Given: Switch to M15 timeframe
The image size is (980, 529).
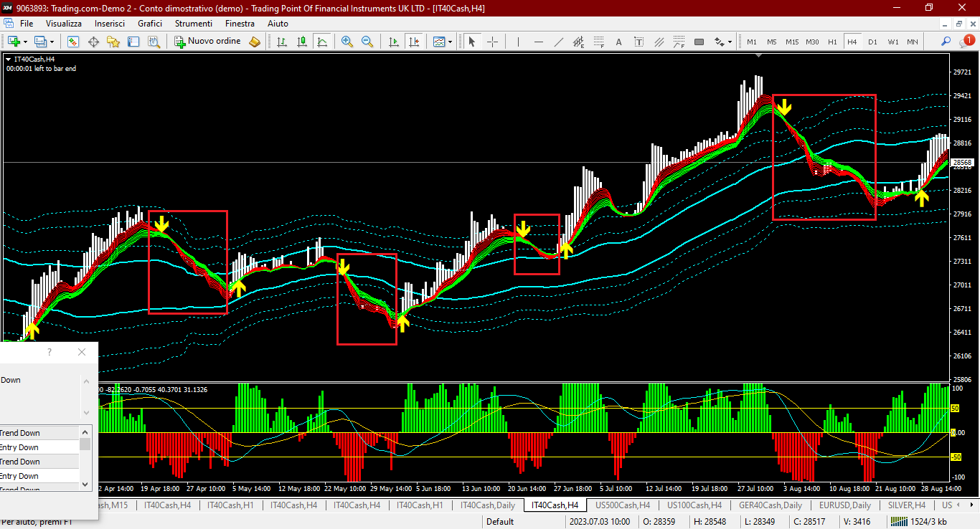Looking at the screenshot, I should (792, 42).
